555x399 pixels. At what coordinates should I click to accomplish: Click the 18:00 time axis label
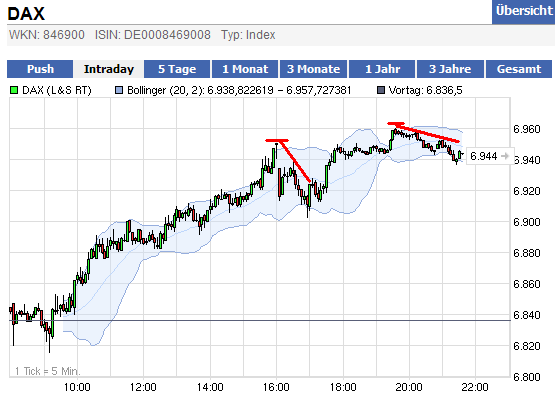[x=343, y=387]
